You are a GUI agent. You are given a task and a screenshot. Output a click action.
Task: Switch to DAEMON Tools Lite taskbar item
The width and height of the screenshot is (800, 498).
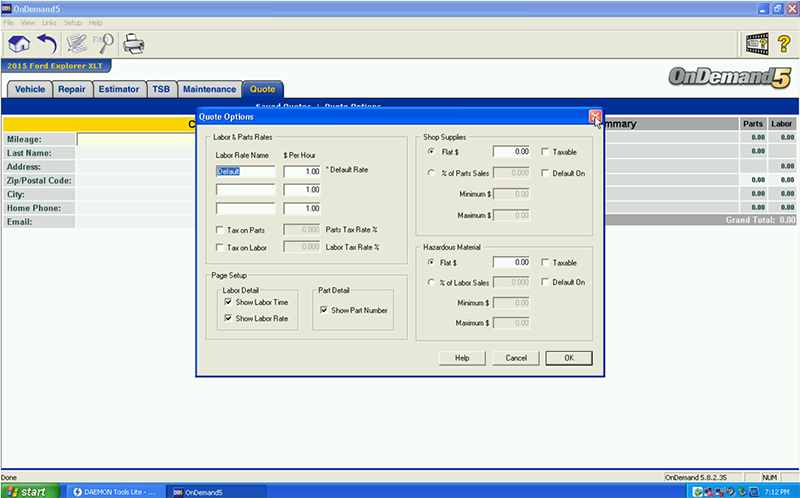[116, 492]
